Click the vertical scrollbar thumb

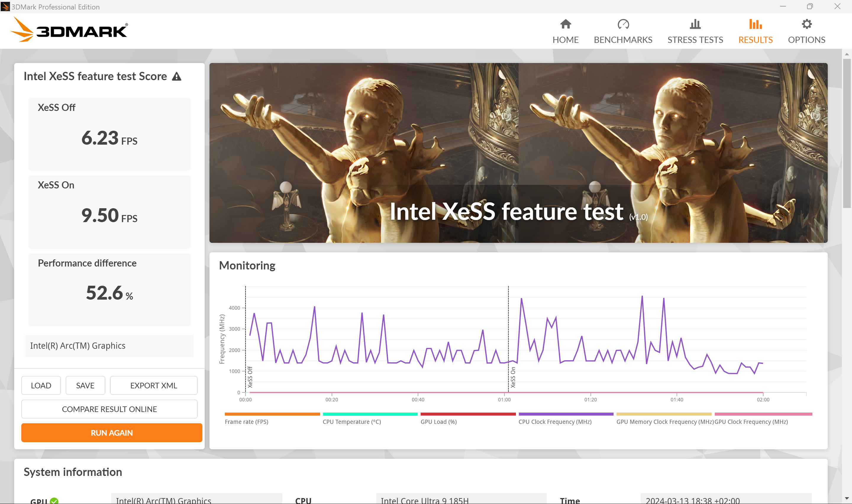click(x=847, y=133)
